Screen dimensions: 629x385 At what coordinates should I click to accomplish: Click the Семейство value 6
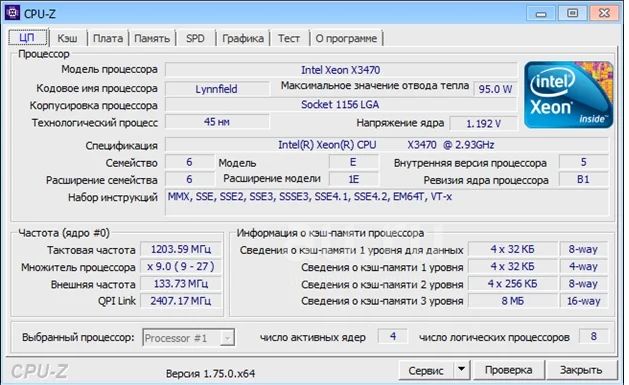point(189,162)
